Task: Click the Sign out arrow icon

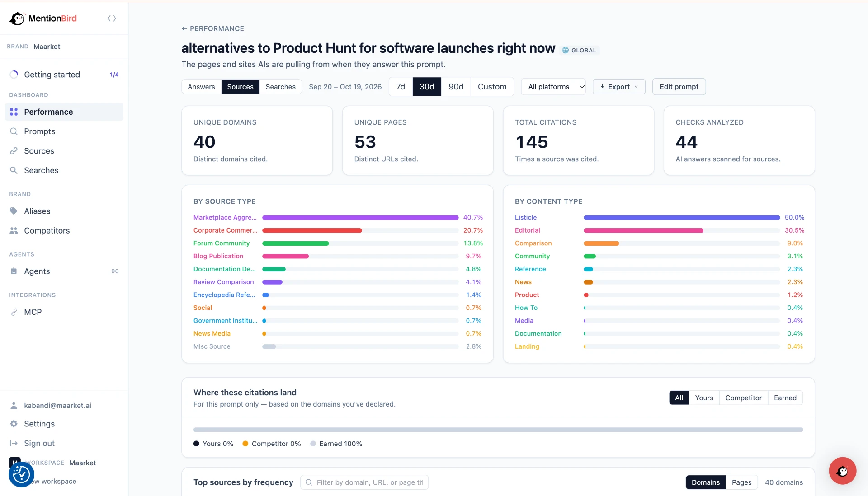Action: point(14,444)
